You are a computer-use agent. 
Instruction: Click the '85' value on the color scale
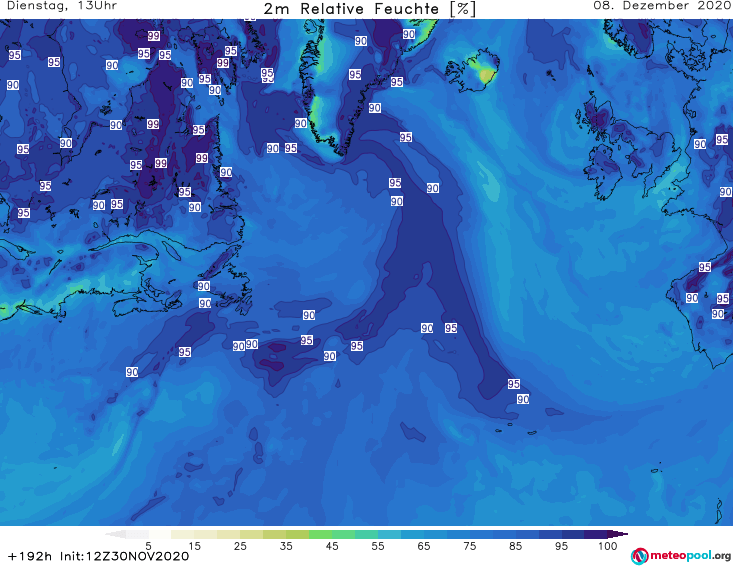[x=516, y=546]
